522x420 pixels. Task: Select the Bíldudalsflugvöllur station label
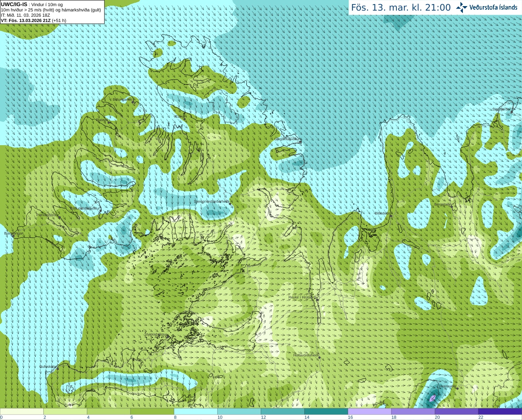click(x=85, y=208)
